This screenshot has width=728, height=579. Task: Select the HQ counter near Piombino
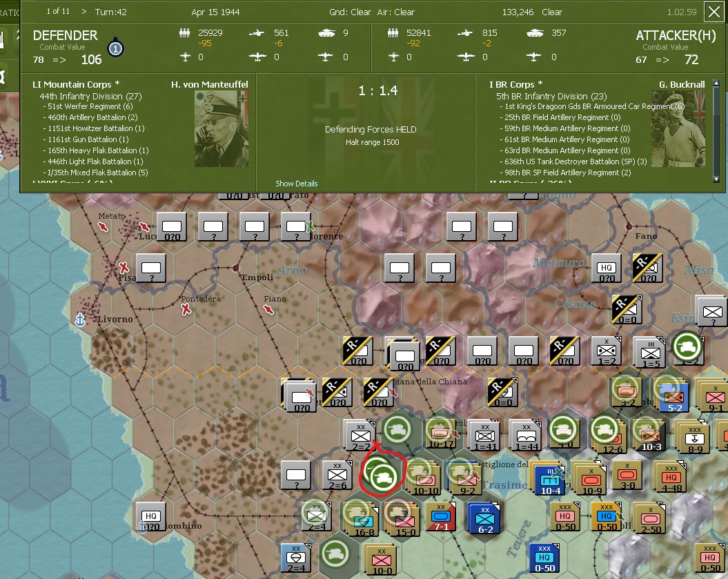point(150,516)
